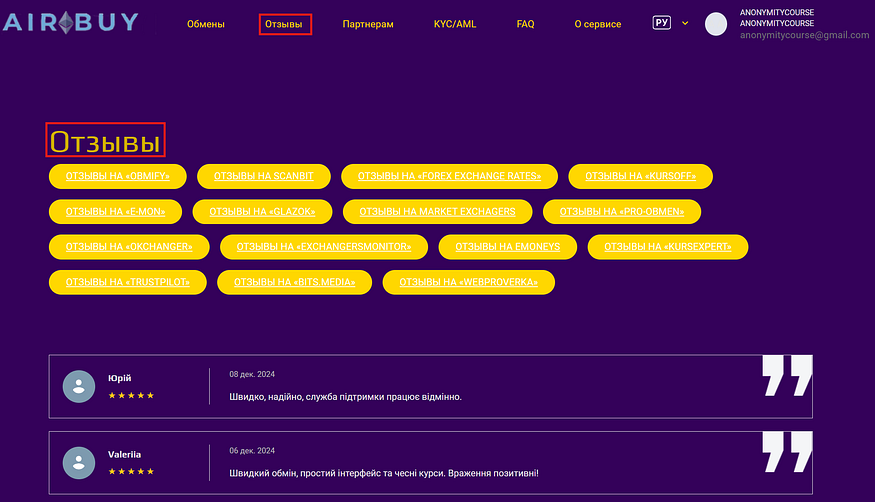The height and width of the screenshot is (502, 875).
Task: Click reviewer name Valeriia
Action: tap(124, 455)
